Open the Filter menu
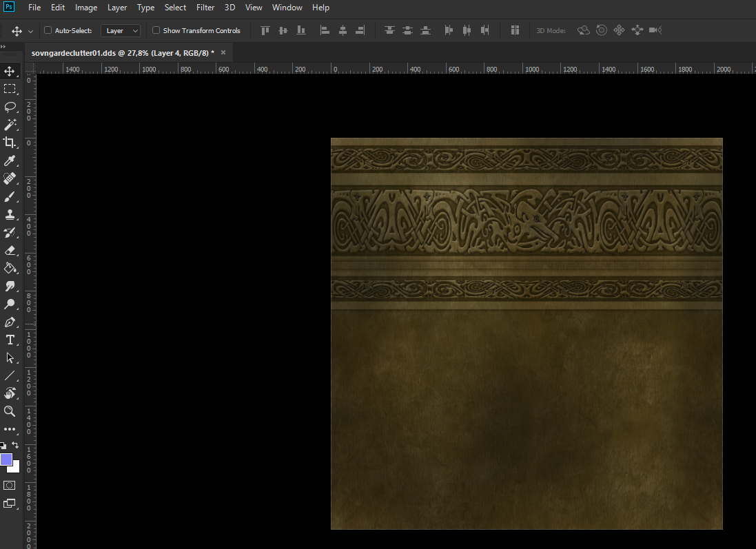 (205, 7)
